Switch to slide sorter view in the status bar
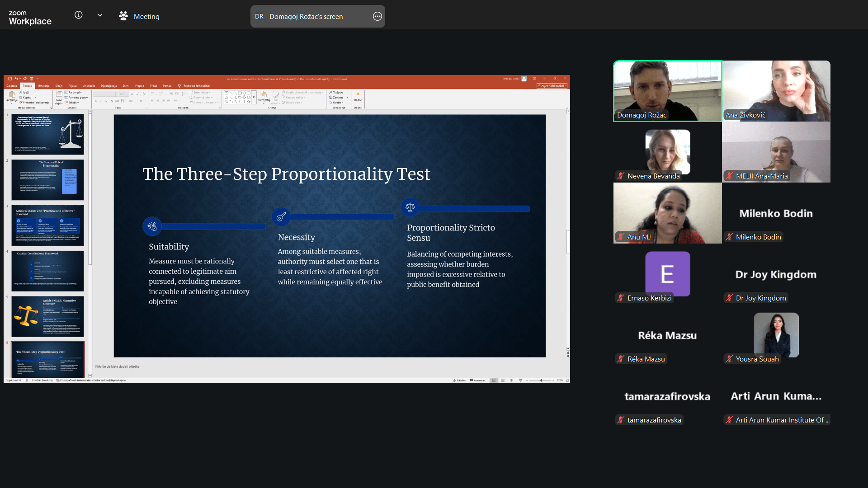This screenshot has height=488, width=868. point(503,380)
